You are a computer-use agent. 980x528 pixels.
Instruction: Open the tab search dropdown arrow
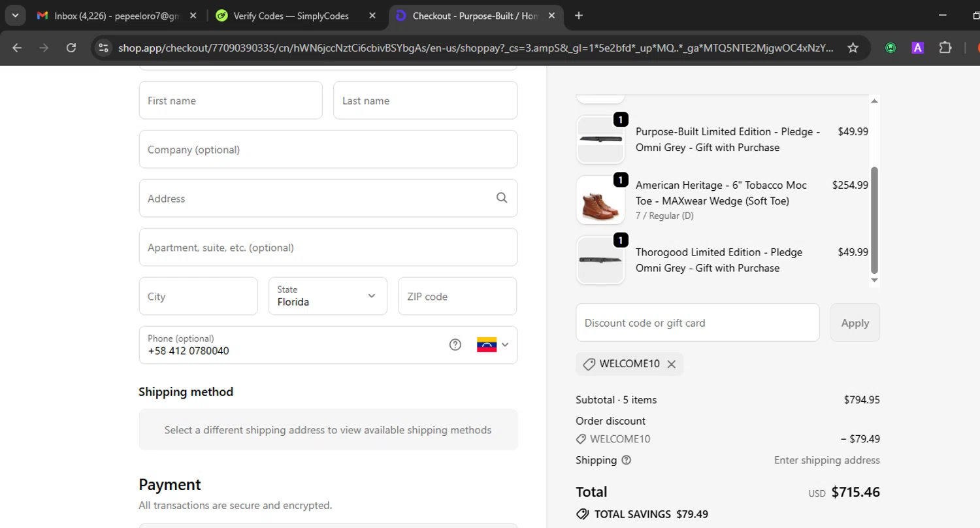click(x=14, y=16)
